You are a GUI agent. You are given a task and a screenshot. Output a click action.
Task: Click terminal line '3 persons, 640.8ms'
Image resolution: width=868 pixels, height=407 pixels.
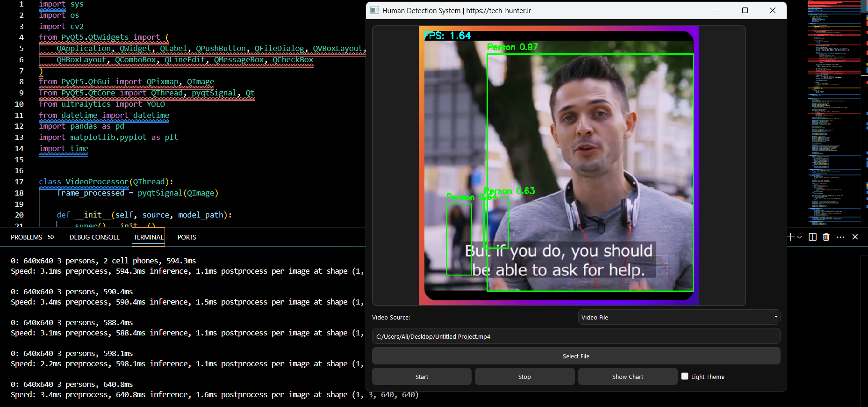(72, 384)
